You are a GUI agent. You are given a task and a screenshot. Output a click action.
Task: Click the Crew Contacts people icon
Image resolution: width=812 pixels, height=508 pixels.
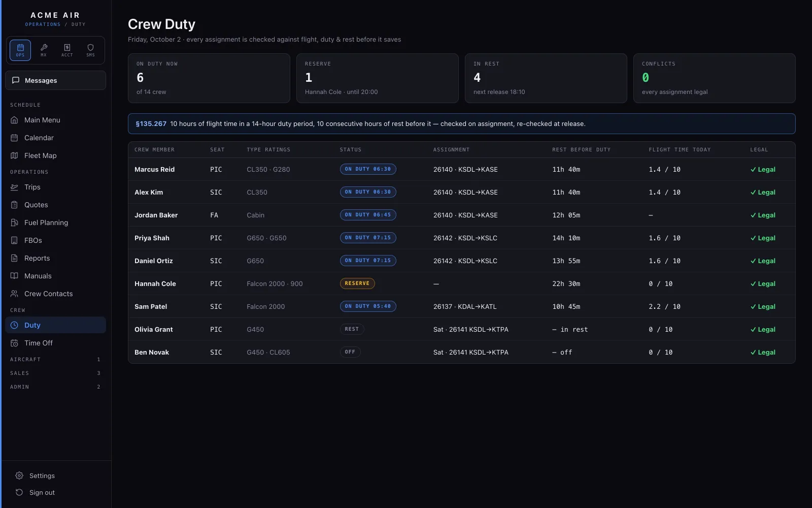[x=14, y=294]
